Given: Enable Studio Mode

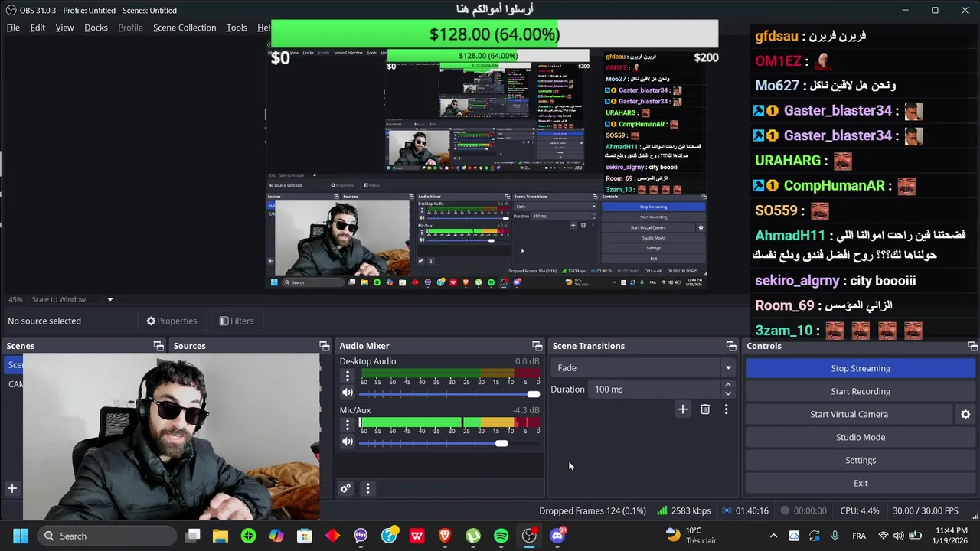Looking at the screenshot, I should tap(861, 437).
